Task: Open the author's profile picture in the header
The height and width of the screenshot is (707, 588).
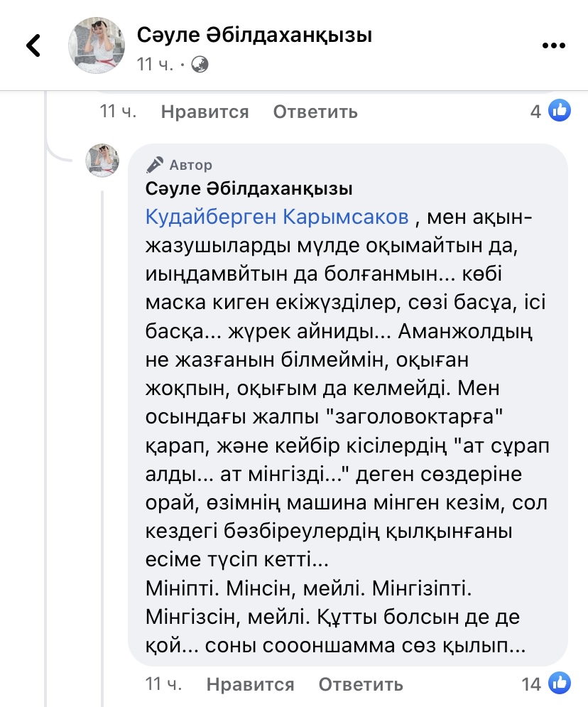Action: [x=95, y=45]
